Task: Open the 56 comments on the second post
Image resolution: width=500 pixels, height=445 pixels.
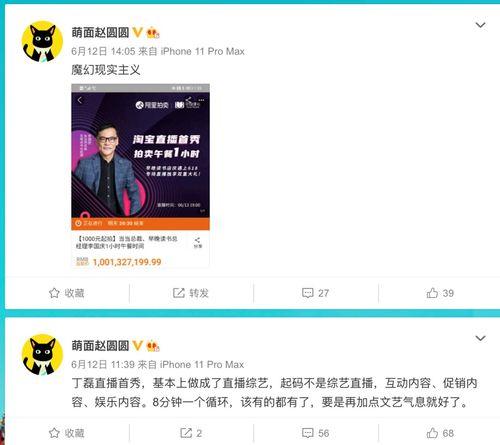Action: coord(315,433)
